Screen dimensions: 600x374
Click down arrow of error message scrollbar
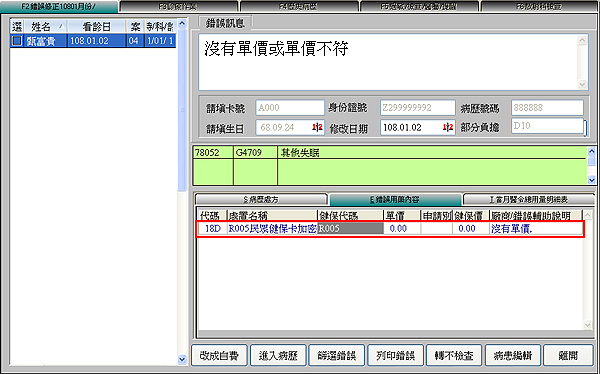click(x=582, y=84)
